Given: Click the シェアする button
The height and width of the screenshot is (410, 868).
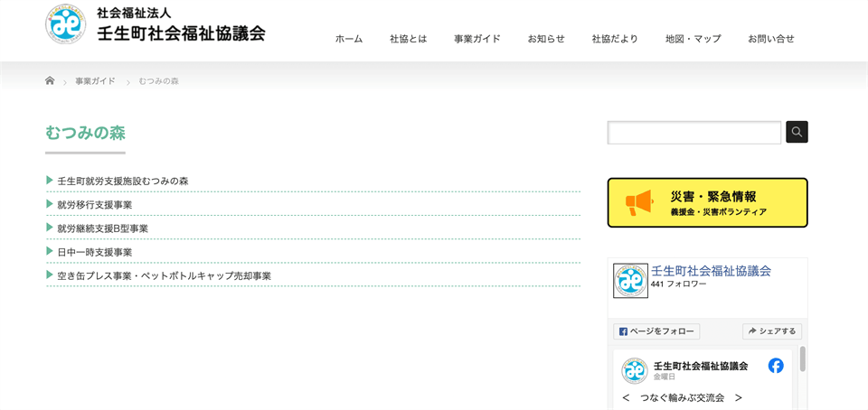Looking at the screenshot, I should click(771, 331).
